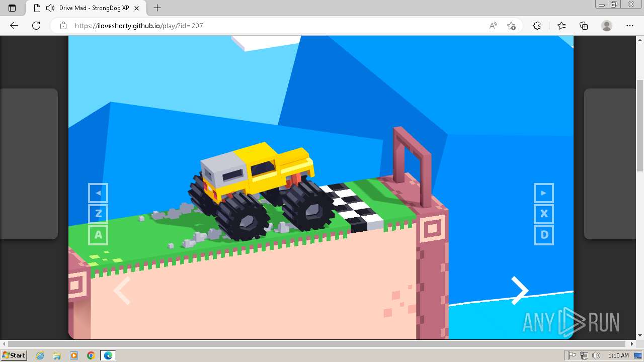
Task: Open the Extensions menu
Action: click(537, 26)
